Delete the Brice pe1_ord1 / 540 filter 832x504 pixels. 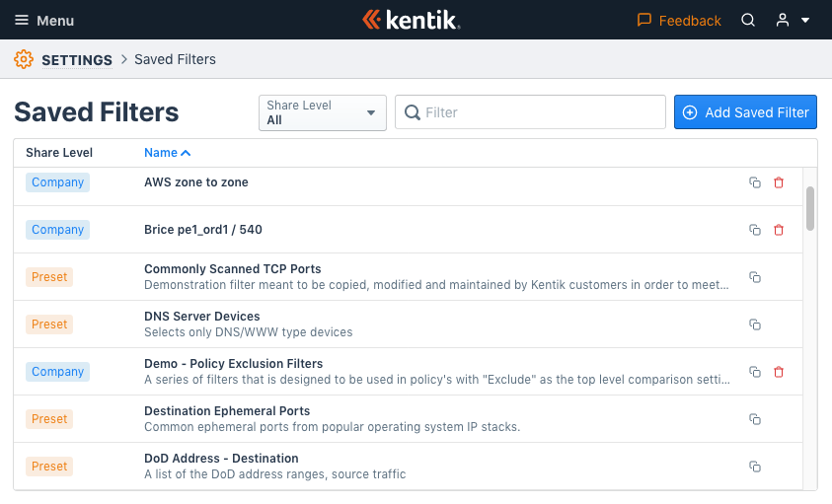click(779, 230)
